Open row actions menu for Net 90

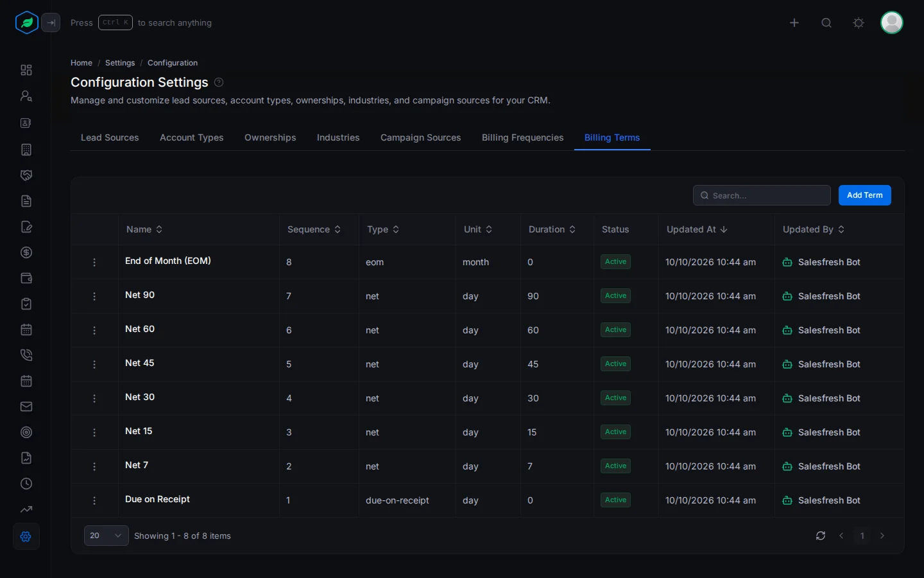[x=94, y=296]
